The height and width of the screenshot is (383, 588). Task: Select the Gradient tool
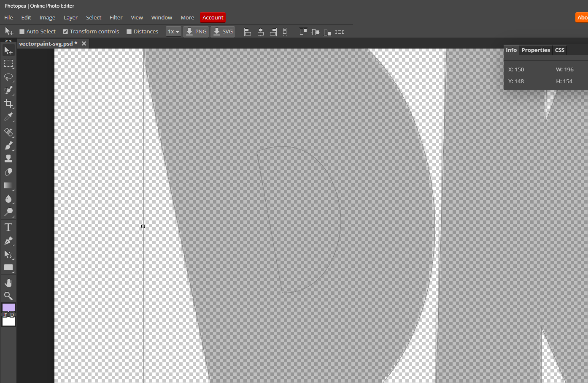coord(8,186)
